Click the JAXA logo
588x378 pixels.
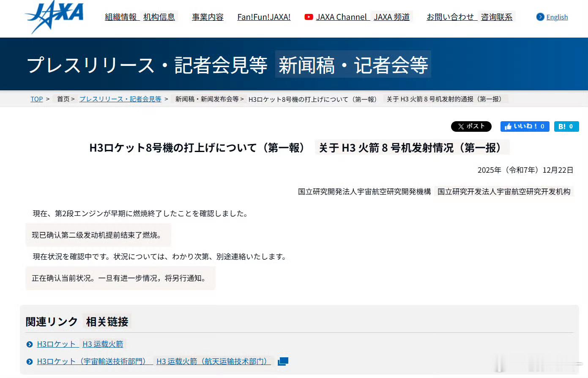[x=54, y=17]
